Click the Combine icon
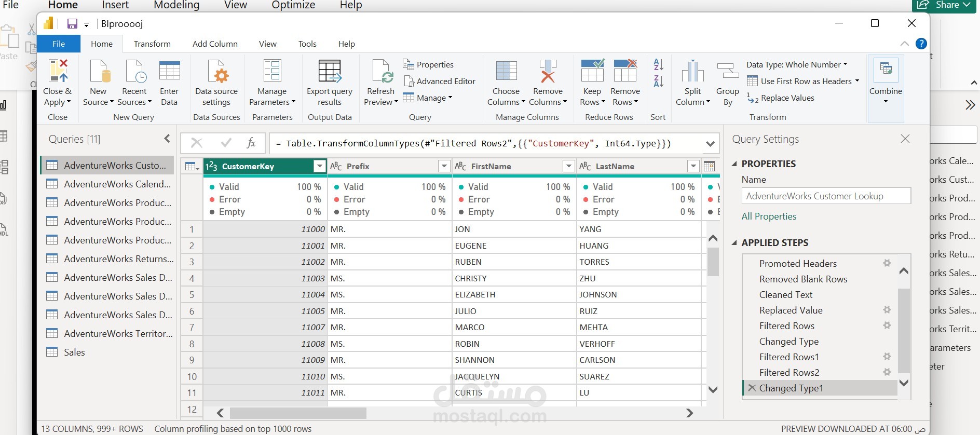The image size is (980, 435). pos(886,71)
